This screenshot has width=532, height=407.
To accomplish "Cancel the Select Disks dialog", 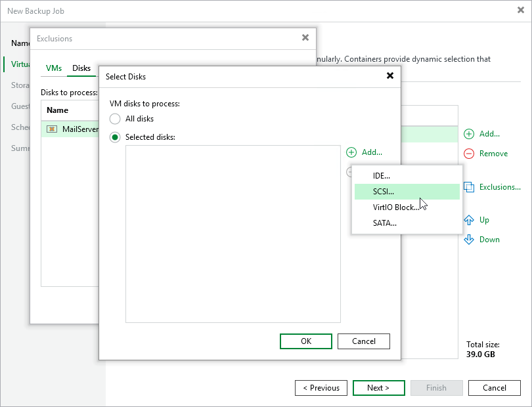I will coord(363,341).
